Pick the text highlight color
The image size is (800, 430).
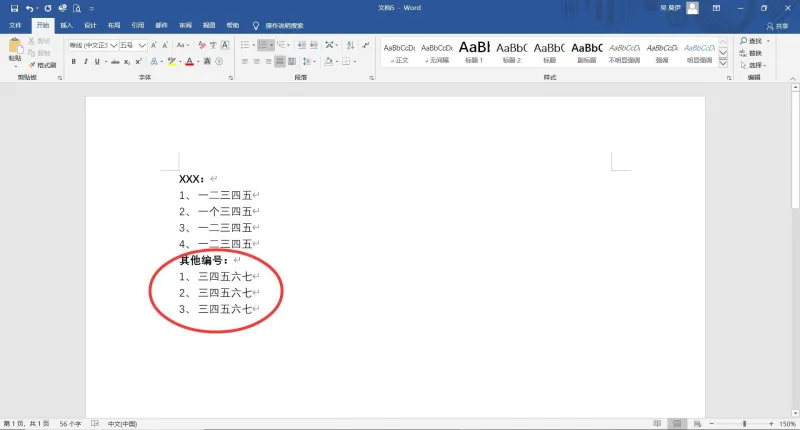pyautogui.click(x=172, y=62)
